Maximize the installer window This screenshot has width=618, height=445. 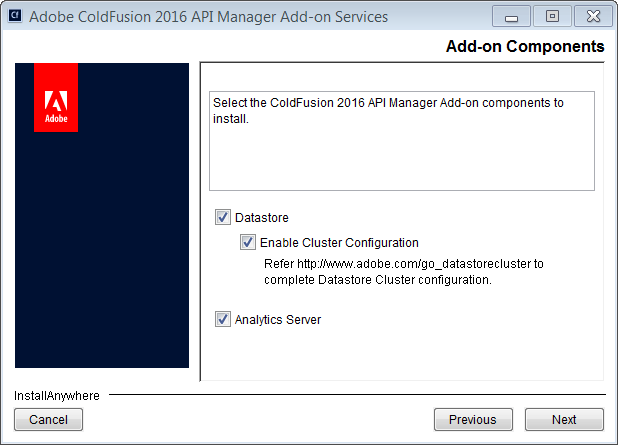coord(551,17)
